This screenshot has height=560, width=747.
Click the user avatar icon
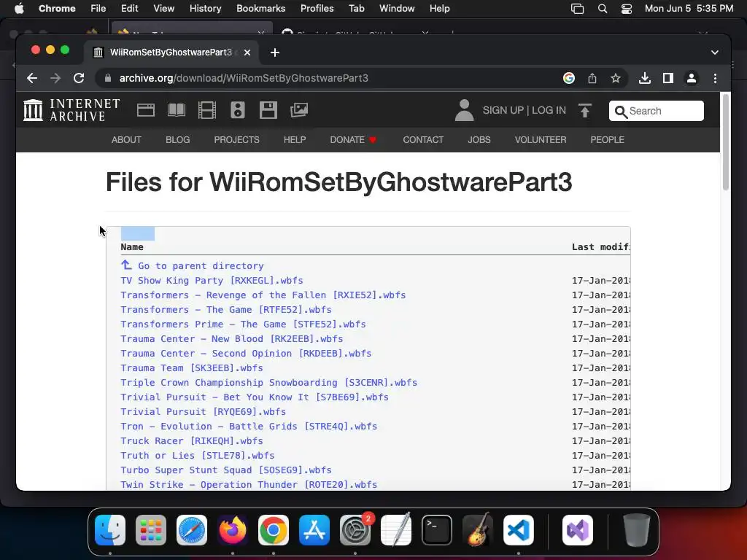464,110
